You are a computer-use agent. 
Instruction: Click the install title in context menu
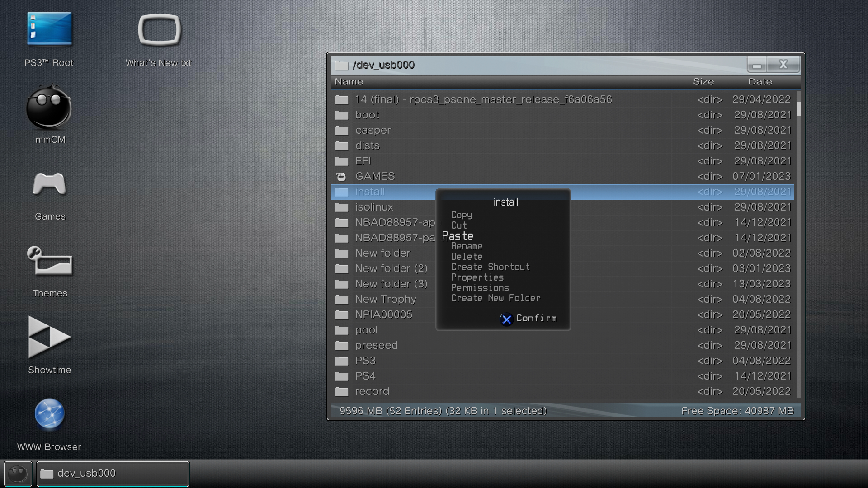click(505, 202)
